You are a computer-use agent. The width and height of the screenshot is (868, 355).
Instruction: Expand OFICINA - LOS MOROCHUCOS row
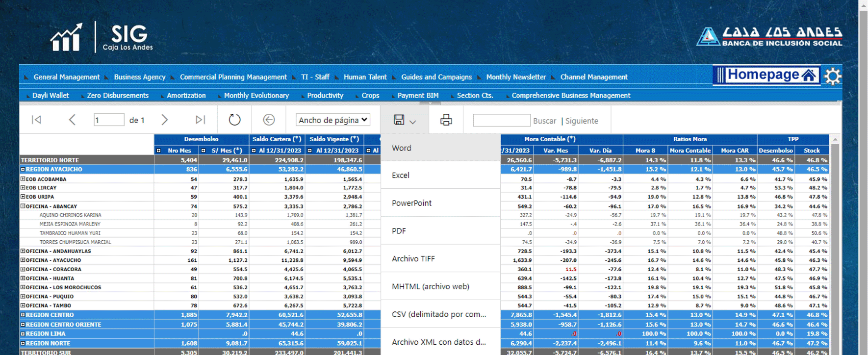point(23,287)
